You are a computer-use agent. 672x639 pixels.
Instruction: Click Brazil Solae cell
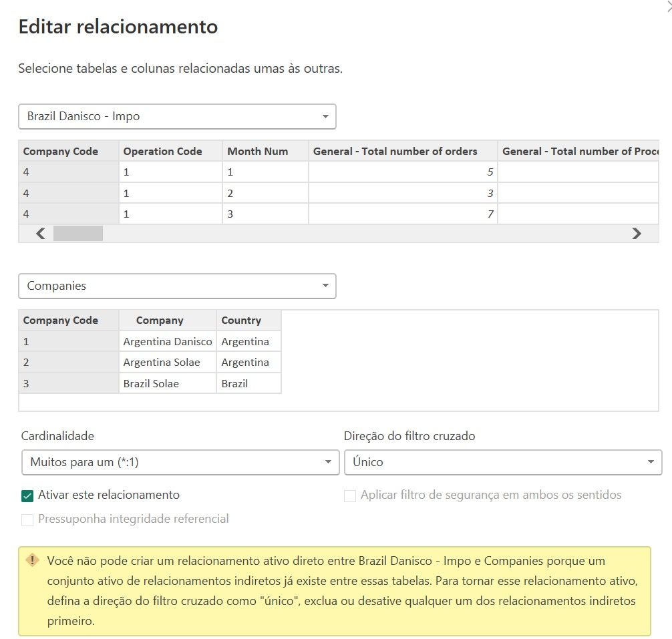tap(168, 383)
